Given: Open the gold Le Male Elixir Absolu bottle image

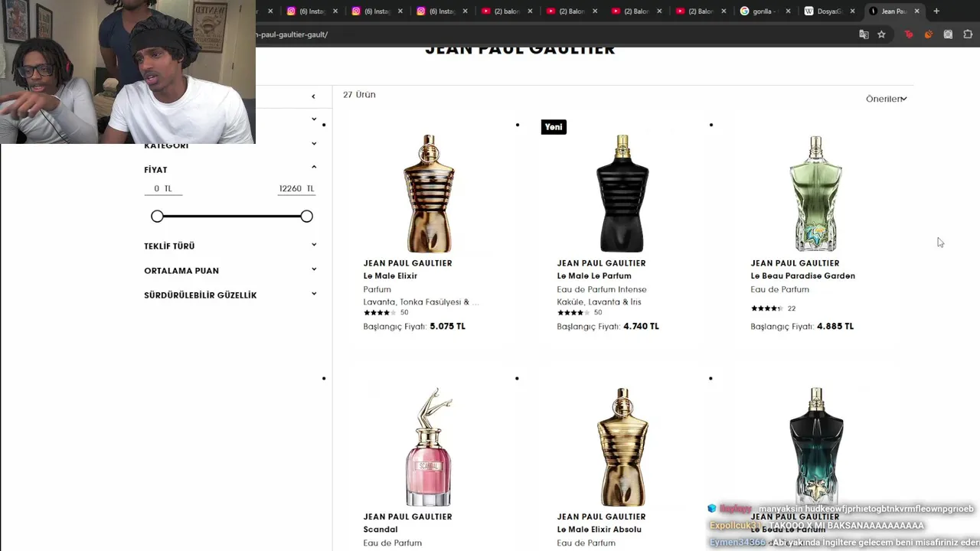Looking at the screenshot, I should 622,447.
